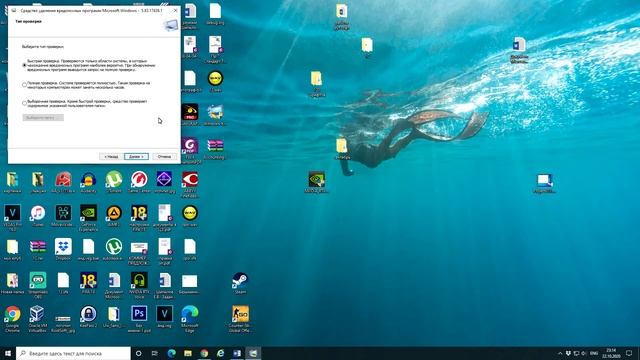Select the quick scan radio option
This screenshot has width=640, height=360.
coord(24,65)
